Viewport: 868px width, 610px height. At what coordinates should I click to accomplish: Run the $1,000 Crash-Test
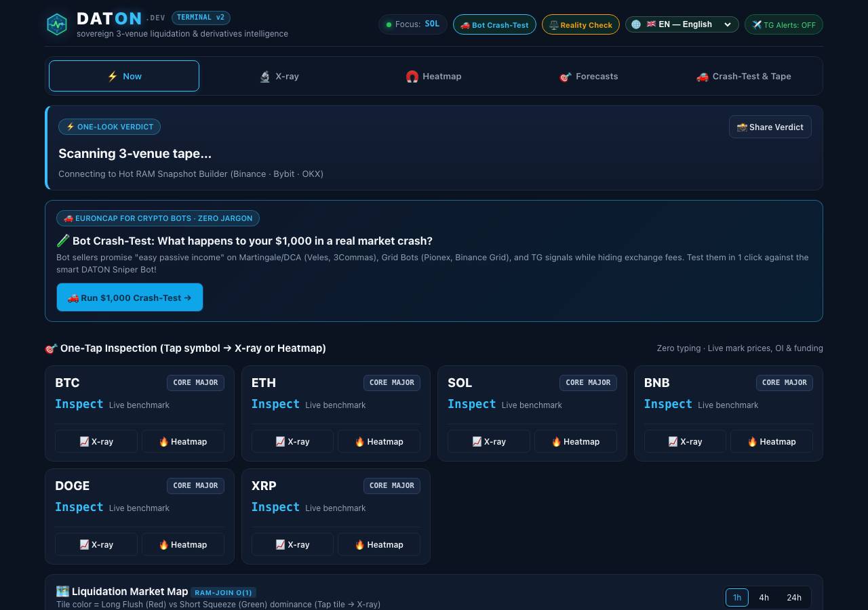tap(130, 298)
